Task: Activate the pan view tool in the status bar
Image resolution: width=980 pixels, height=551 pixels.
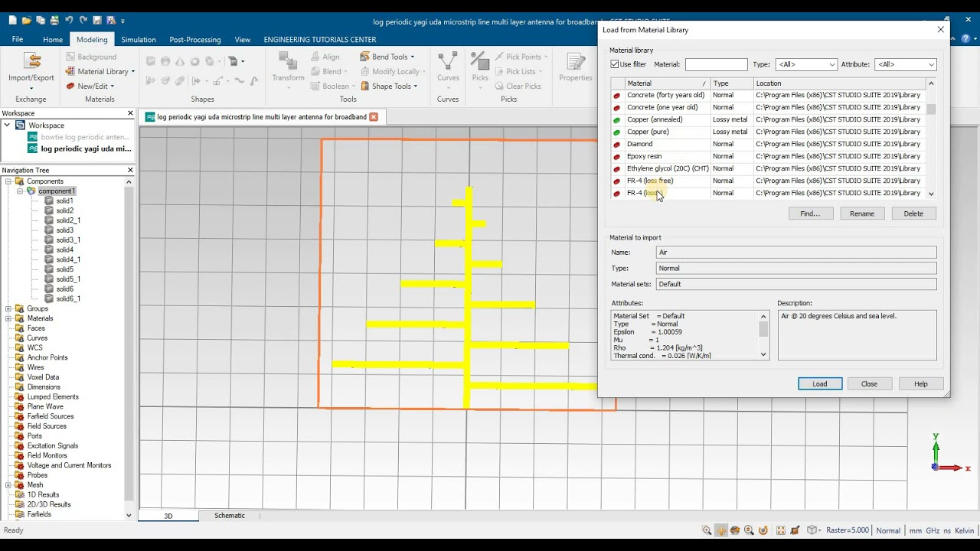Action: pos(720,530)
